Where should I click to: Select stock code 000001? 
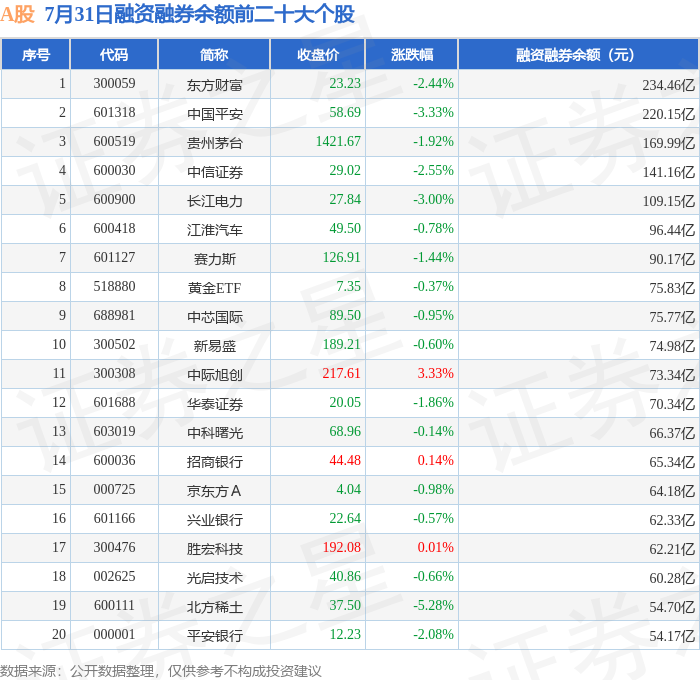pos(114,635)
